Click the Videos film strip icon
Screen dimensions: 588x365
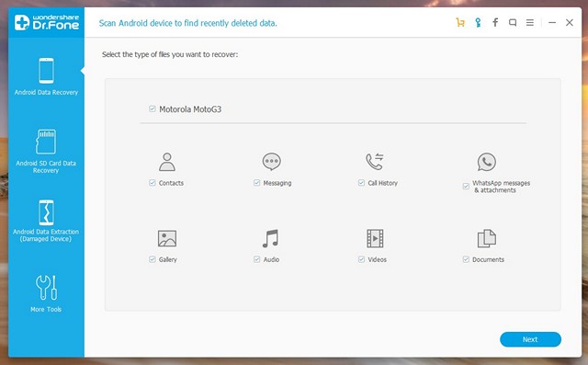click(x=375, y=238)
